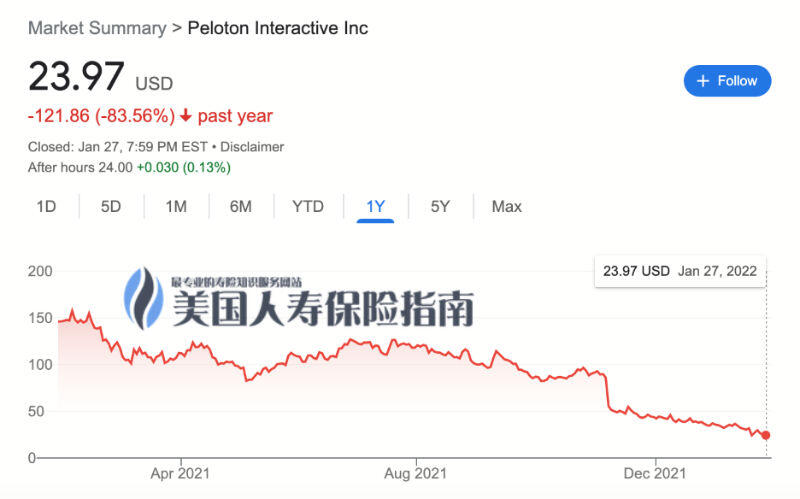Click the watermark flame logo icon
Screen dimensions: 800x499
[x=144, y=298]
